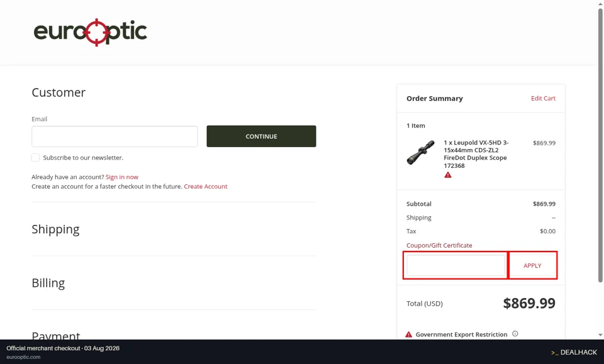Viewport: 604px width, 364px height.
Task: Click the Order Summary heading
Action: pos(435,99)
